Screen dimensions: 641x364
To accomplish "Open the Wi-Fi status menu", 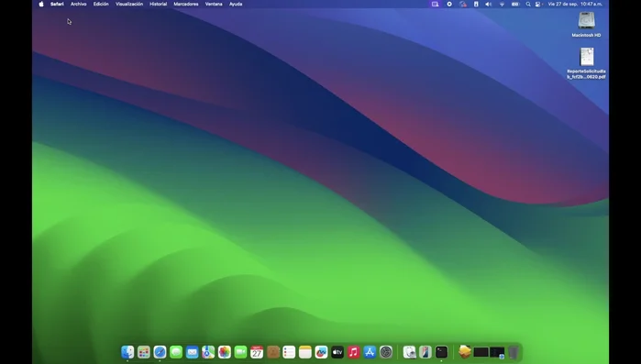I will 502,4.
